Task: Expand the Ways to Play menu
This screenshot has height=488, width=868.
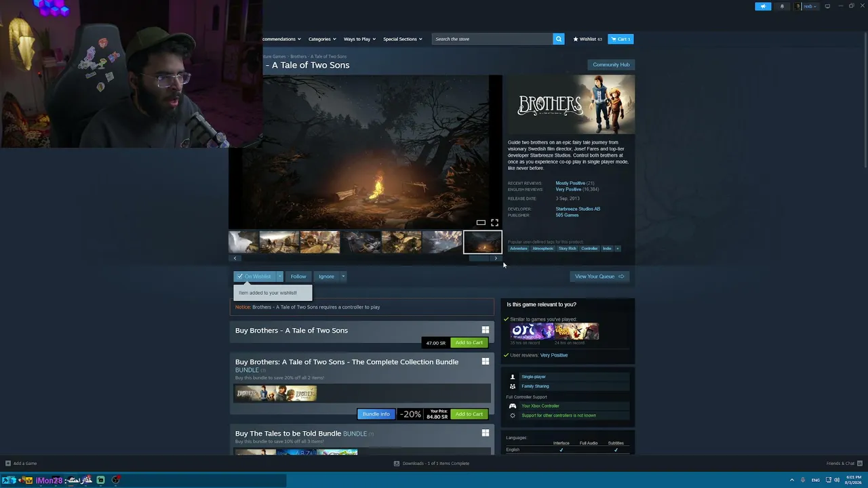Action: coord(359,39)
